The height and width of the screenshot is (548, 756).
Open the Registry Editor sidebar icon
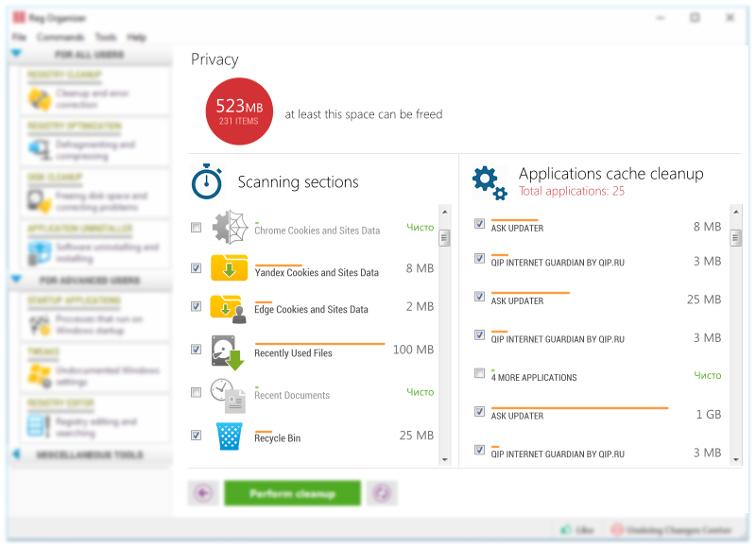40,426
